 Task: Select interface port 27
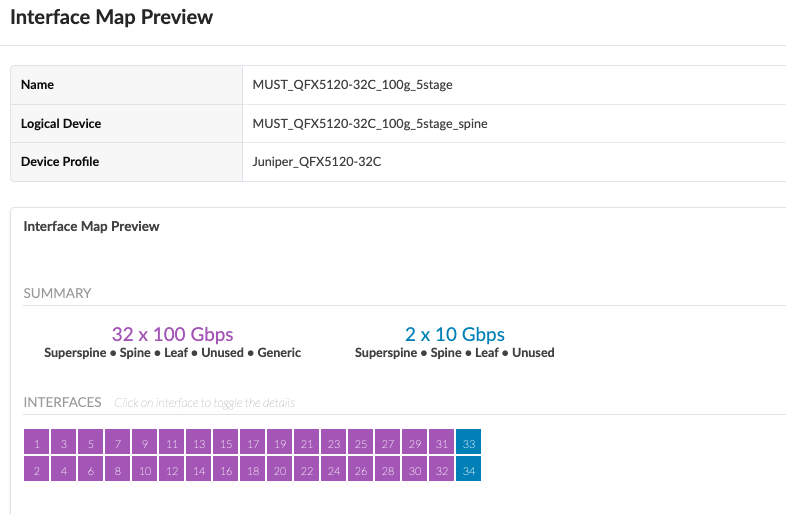coord(387,443)
